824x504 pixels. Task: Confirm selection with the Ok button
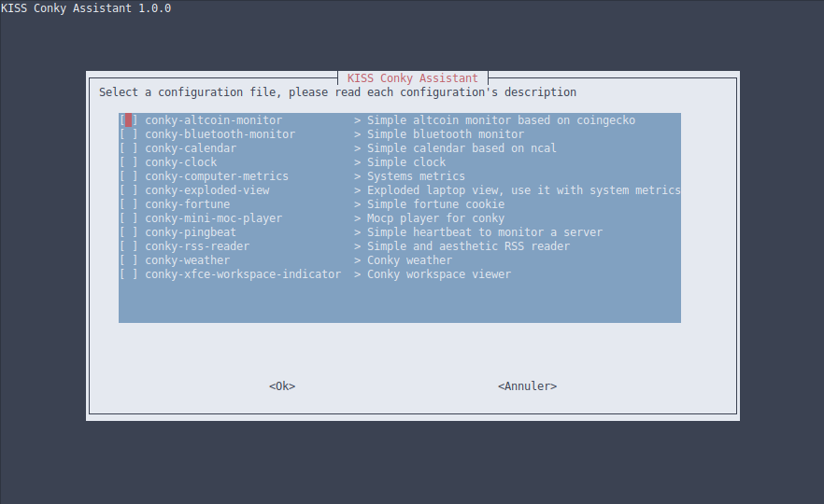[x=282, y=386]
